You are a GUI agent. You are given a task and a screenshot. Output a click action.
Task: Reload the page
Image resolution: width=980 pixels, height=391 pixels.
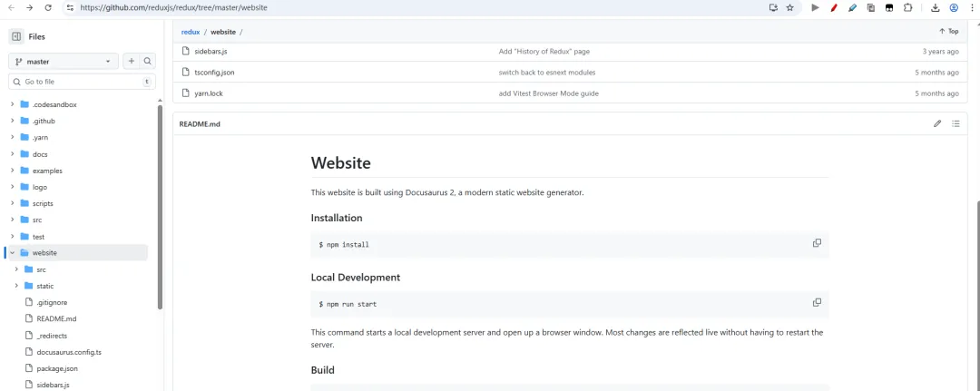(x=48, y=8)
